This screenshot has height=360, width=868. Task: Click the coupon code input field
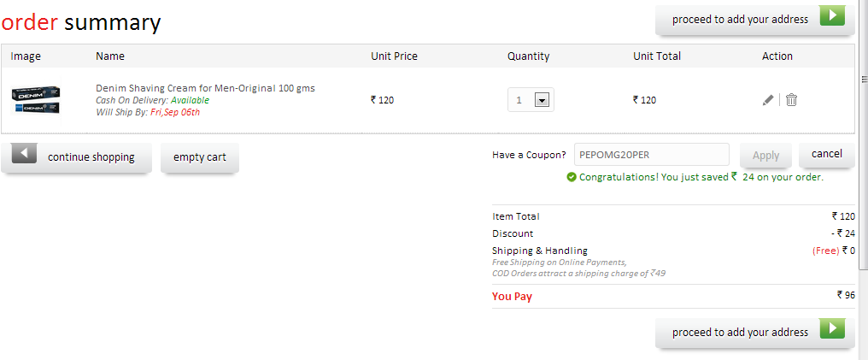click(x=652, y=155)
